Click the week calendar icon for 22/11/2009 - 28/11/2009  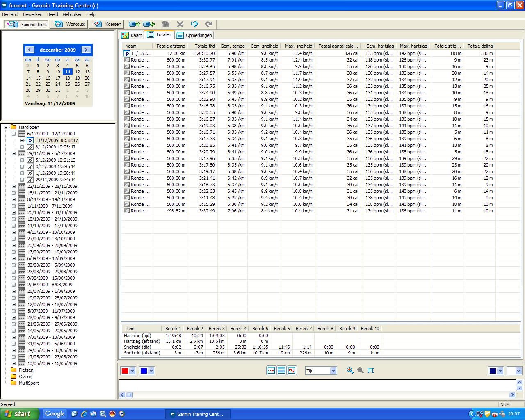(22, 186)
